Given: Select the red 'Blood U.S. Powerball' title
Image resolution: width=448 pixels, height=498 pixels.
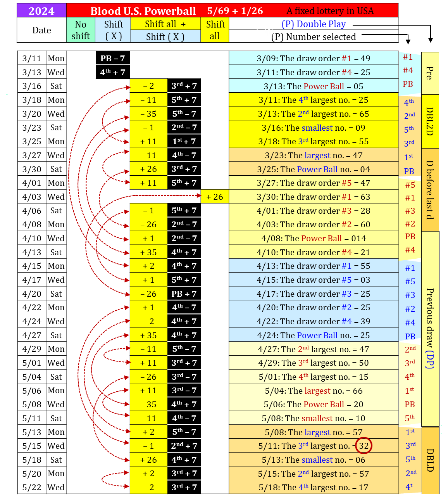Looking at the screenshot, I should pyautogui.click(x=143, y=11).
